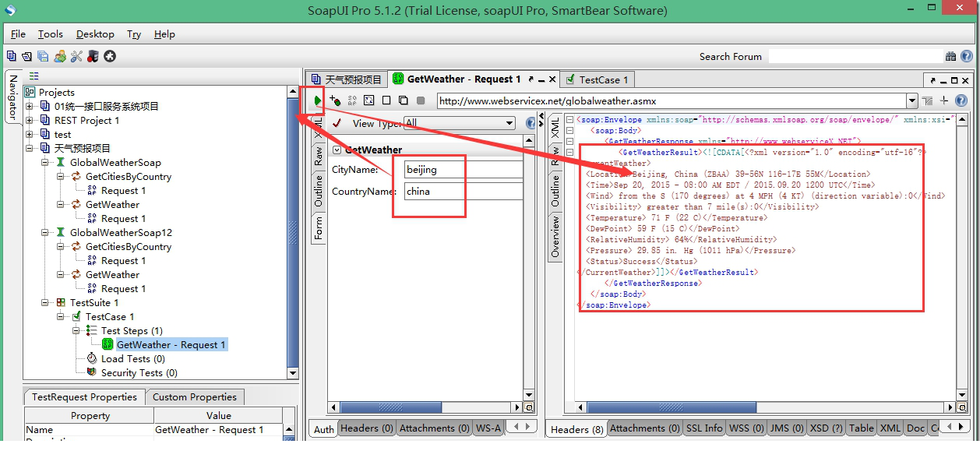Open the Custom Properties tab
Viewport: 980px width, 458px height.
195,396
